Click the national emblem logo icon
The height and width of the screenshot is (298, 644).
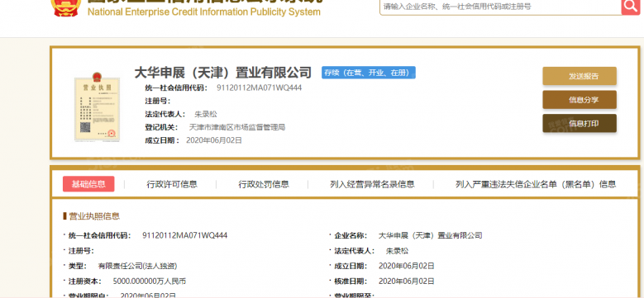[x=66, y=7]
